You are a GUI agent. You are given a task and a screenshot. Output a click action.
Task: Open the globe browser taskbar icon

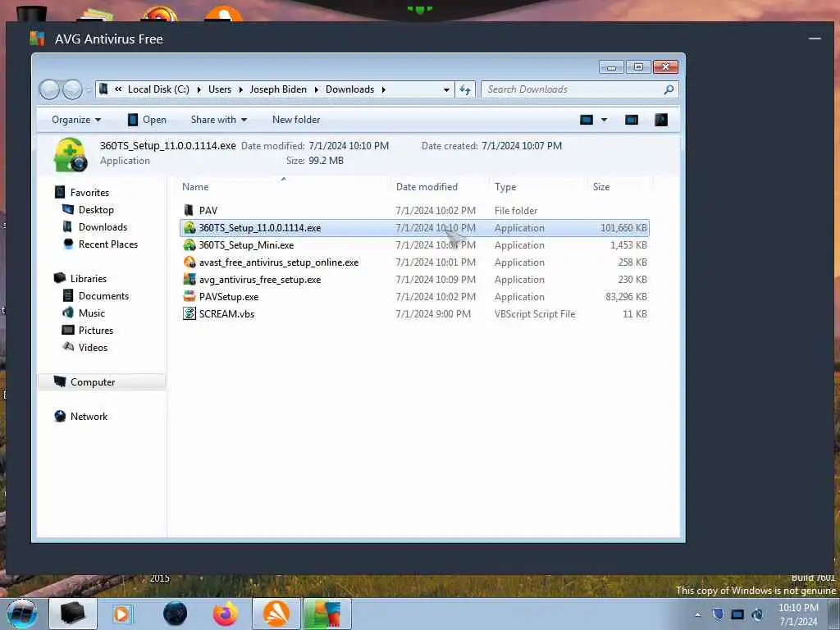pos(176,614)
